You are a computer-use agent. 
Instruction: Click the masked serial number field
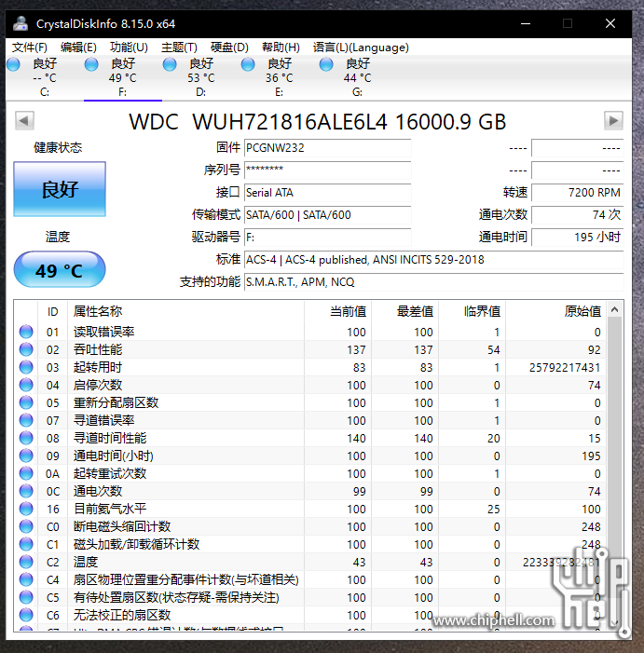pos(327,170)
